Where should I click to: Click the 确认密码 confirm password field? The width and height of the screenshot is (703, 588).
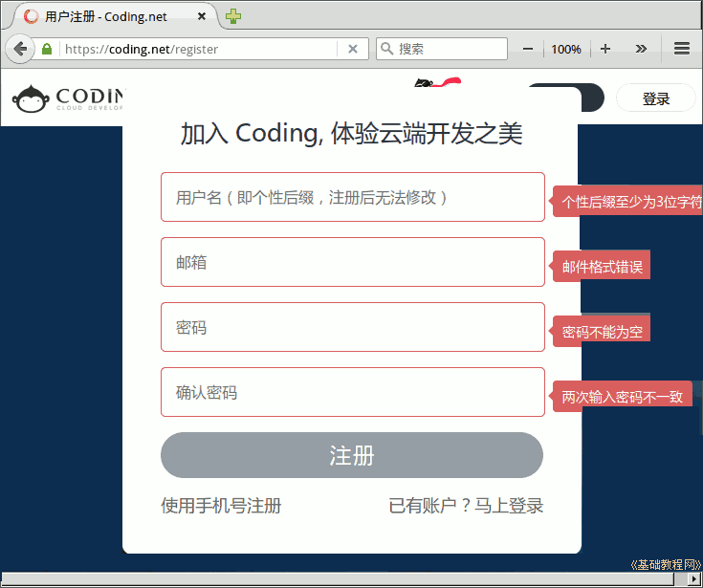[x=353, y=392]
